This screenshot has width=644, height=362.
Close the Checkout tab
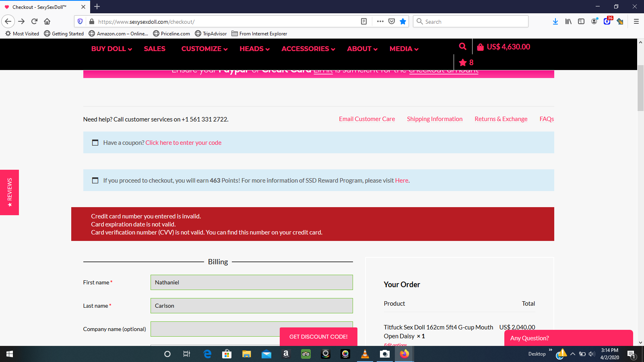pos(83,7)
